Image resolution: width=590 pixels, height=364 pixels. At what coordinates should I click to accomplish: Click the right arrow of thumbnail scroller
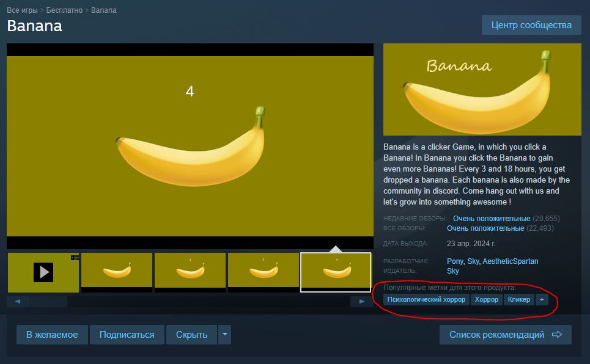point(361,301)
